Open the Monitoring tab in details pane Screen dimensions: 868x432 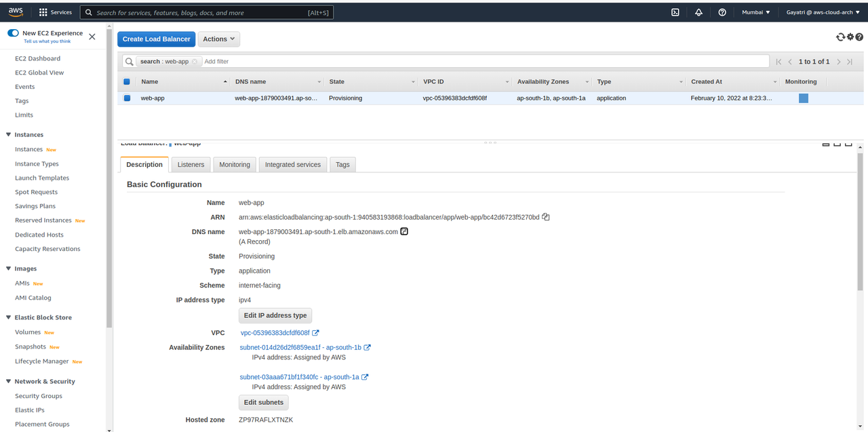235,165
